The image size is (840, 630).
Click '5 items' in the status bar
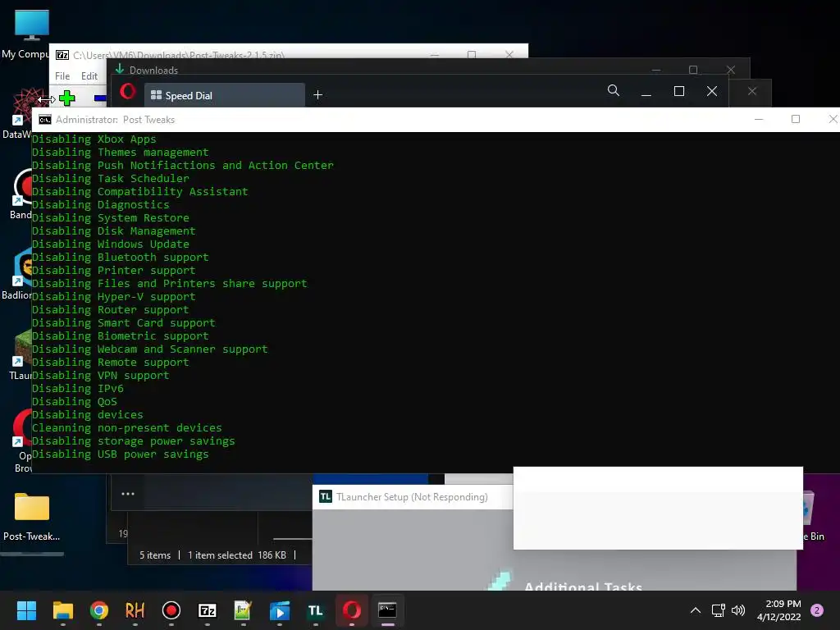coord(155,555)
